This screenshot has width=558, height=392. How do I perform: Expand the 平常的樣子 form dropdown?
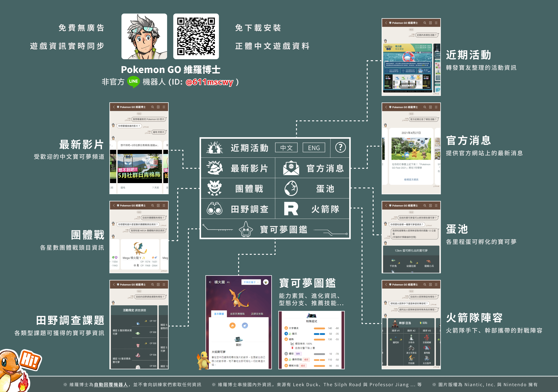(251, 282)
